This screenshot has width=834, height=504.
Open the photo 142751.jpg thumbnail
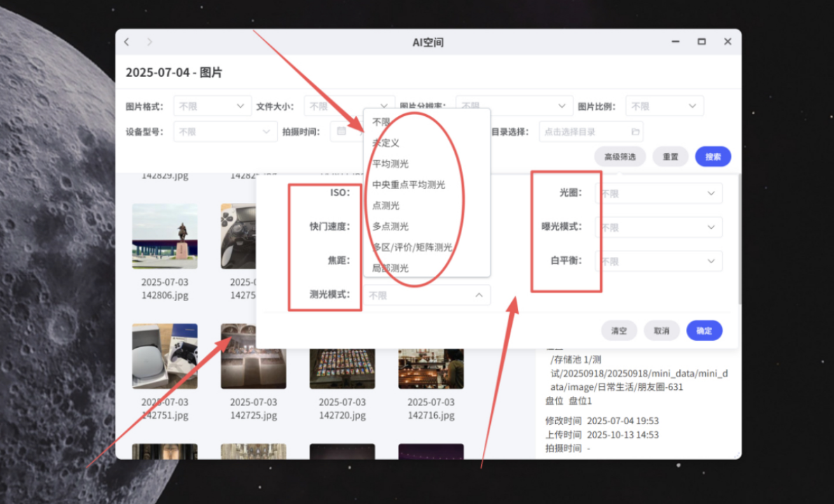tap(165, 356)
